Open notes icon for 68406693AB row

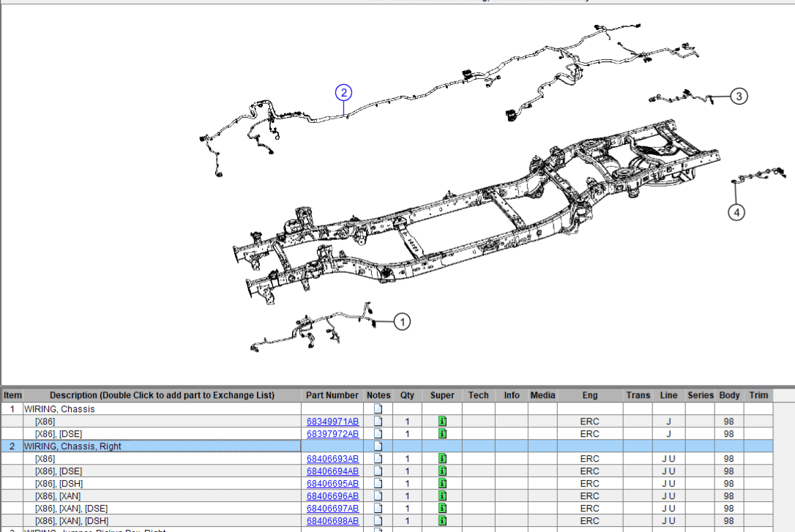(378, 459)
